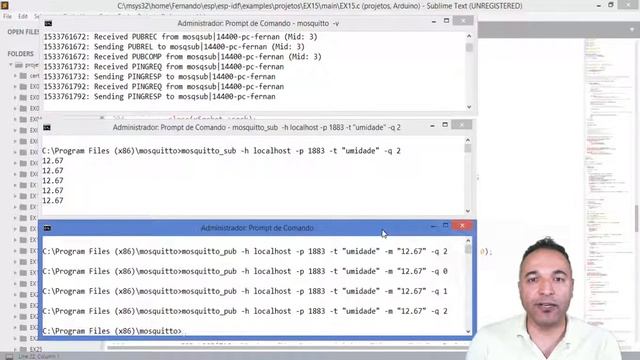
Task: Minimize the mosquitto -v window
Action: coord(433,21)
